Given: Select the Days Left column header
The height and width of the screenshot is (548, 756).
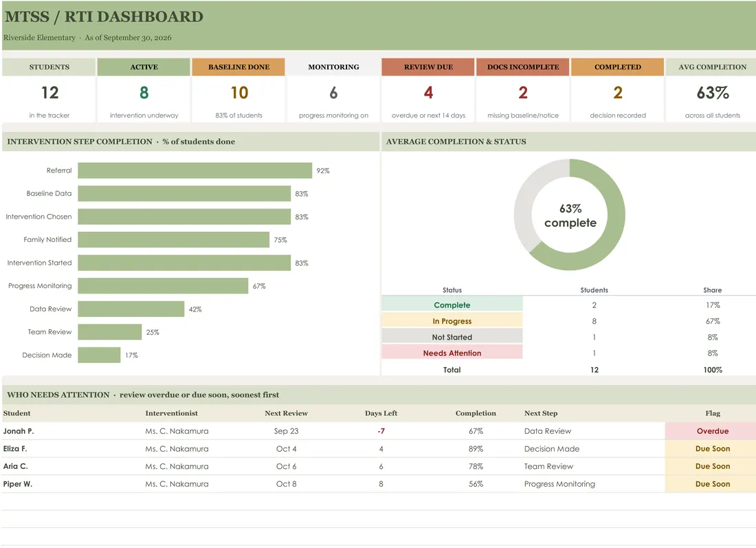Looking at the screenshot, I should tap(381, 413).
